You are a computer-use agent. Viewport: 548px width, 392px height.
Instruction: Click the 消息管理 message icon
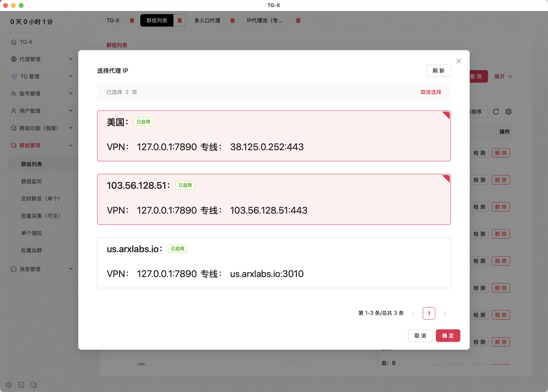pyautogui.click(x=14, y=269)
